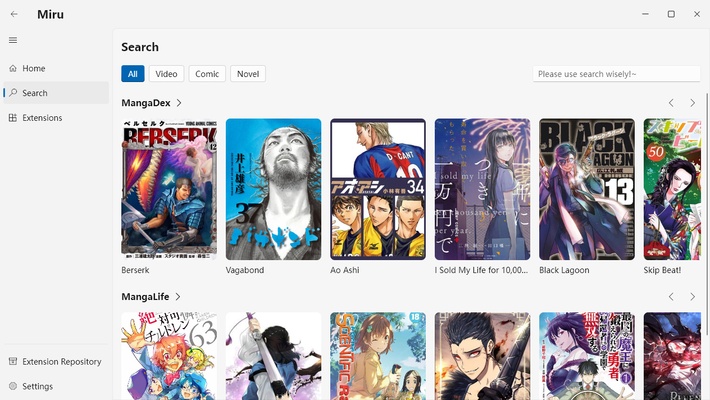Open the Black Lagoon title link

(564, 270)
